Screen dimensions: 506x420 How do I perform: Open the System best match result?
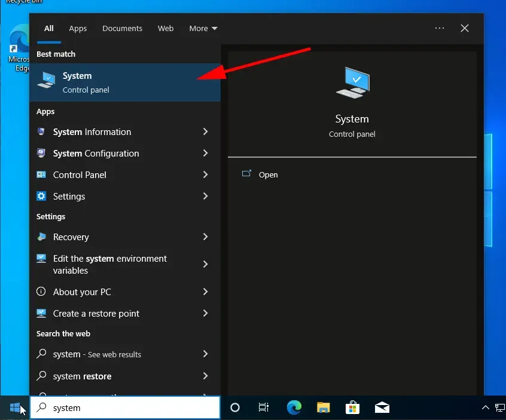[x=125, y=82]
